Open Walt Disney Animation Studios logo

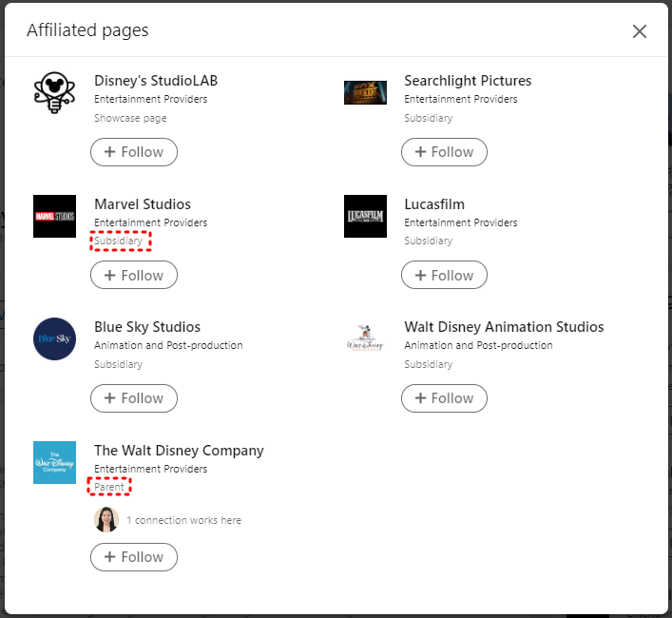(x=365, y=338)
